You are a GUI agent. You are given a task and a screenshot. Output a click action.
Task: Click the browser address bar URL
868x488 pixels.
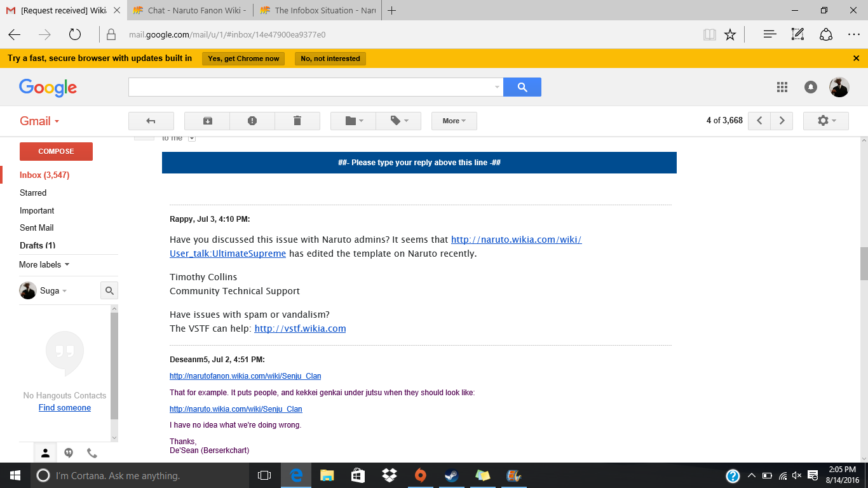point(227,34)
